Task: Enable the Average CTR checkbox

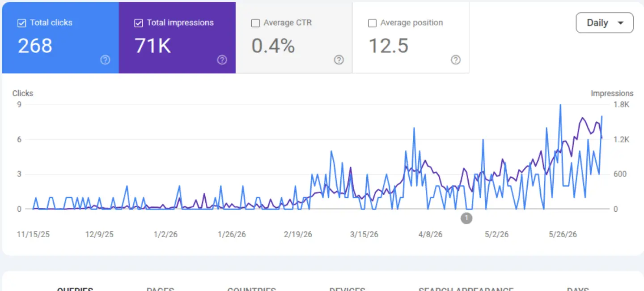Action: pyautogui.click(x=255, y=23)
